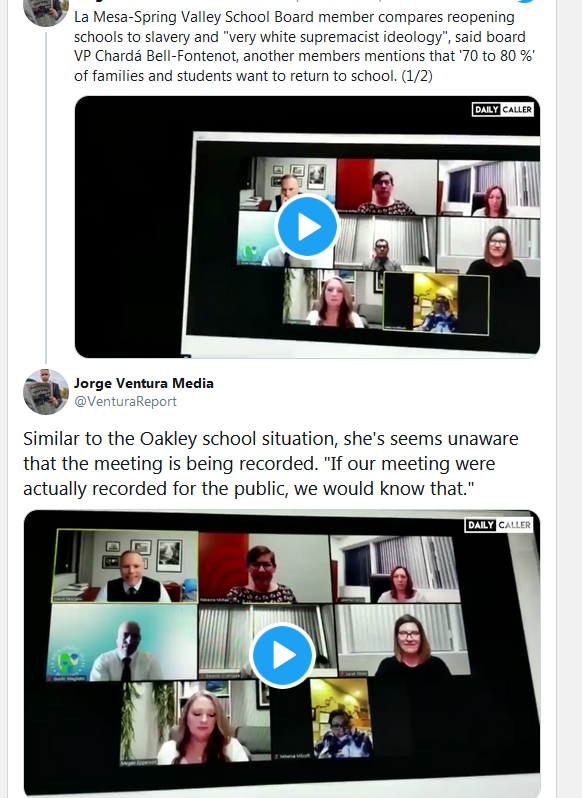Open the @VenturaReport handle link
This screenshot has height=798, width=582.
point(125,402)
